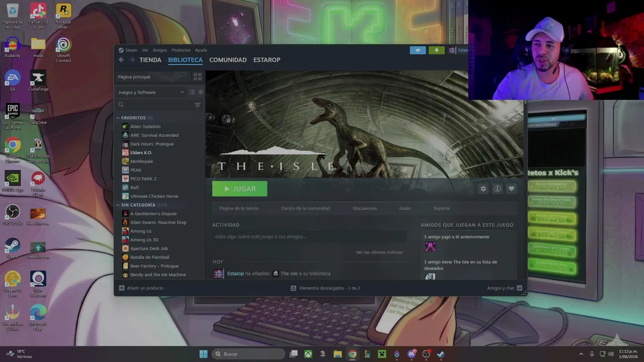Image resolution: width=644 pixels, height=362 pixels.
Task: Open Estarop profile link in activity
Action: click(235, 274)
